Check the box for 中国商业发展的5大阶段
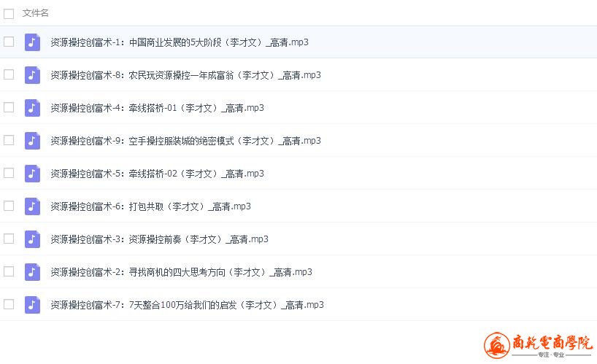 (x=9, y=42)
